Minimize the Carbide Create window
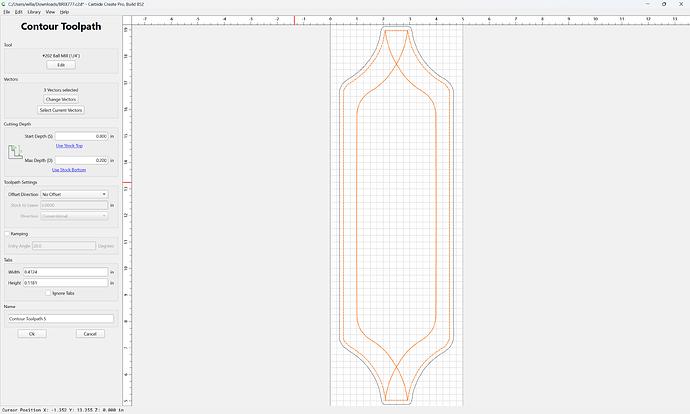The height and width of the screenshot is (414, 690). [647, 4]
